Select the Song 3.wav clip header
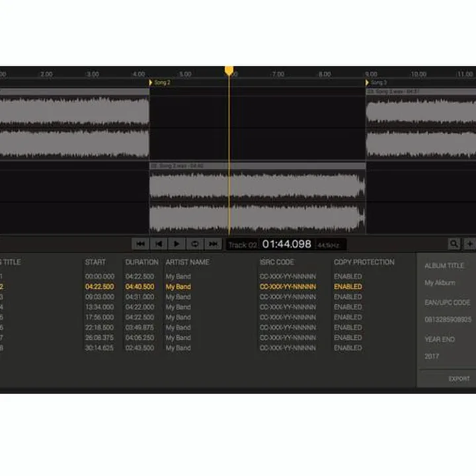Image resolution: width=476 pixels, height=476 pixels. [421, 91]
